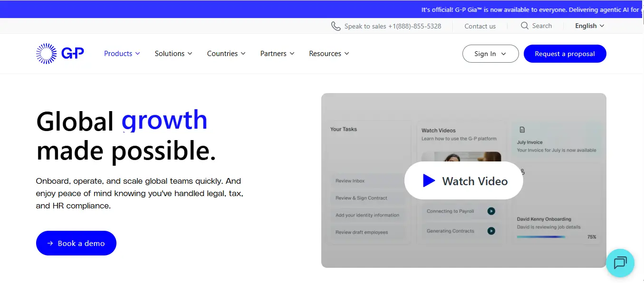
Task: Click the blue play triangle in Watch Video
Action: [429, 180]
